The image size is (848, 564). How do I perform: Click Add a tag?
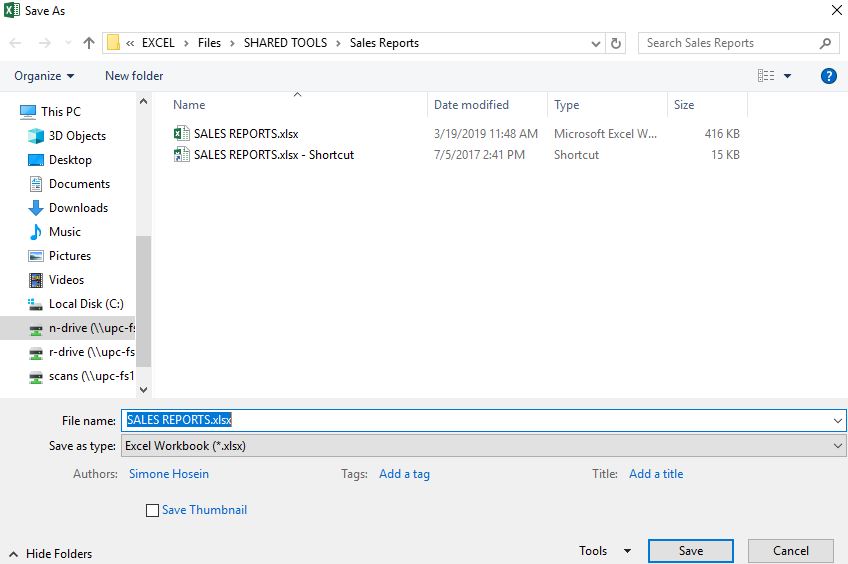[x=405, y=474]
